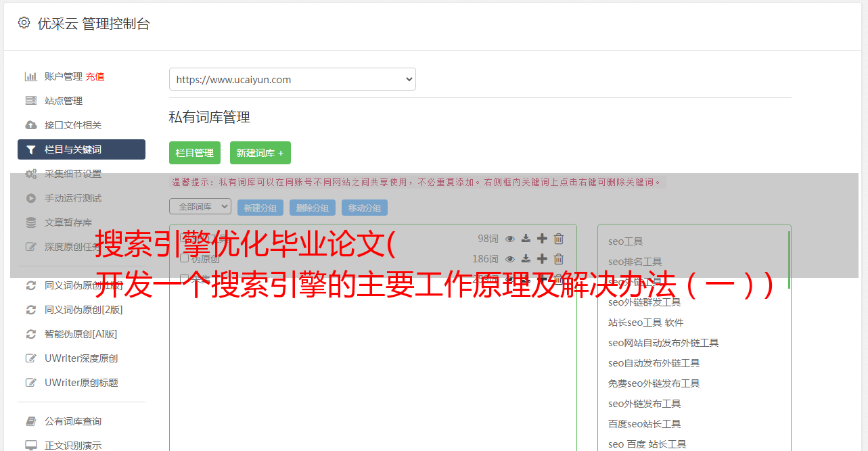Select keyword 'seo自动发布外链工具'
The width and height of the screenshot is (868, 451).
click(654, 363)
